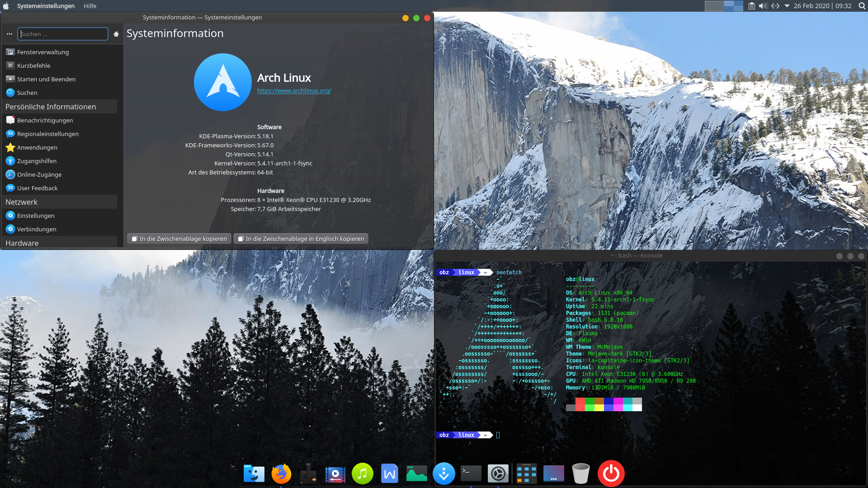Open the clipboard tray icon
The height and width of the screenshot is (488, 868).
[x=751, y=6]
